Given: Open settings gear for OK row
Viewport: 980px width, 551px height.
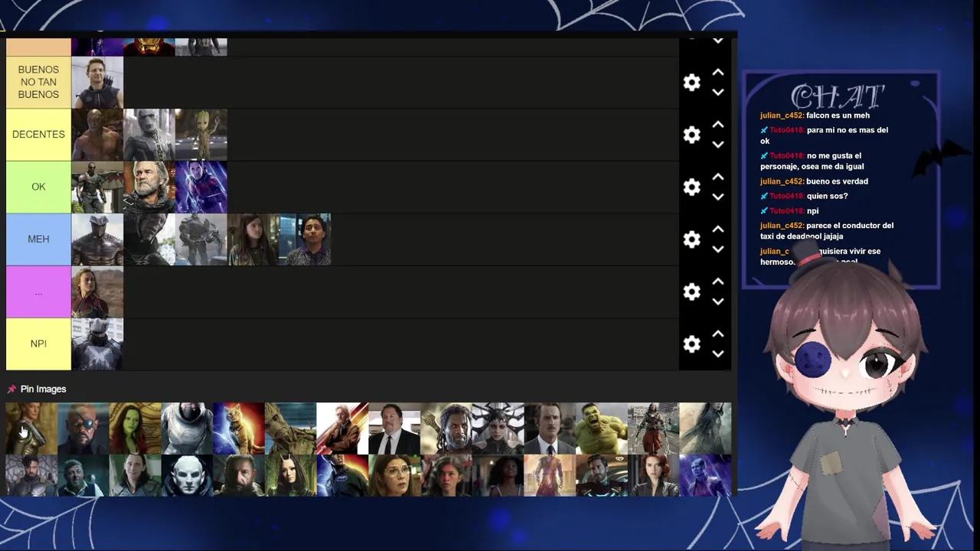Looking at the screenshot, I should 691,187.
